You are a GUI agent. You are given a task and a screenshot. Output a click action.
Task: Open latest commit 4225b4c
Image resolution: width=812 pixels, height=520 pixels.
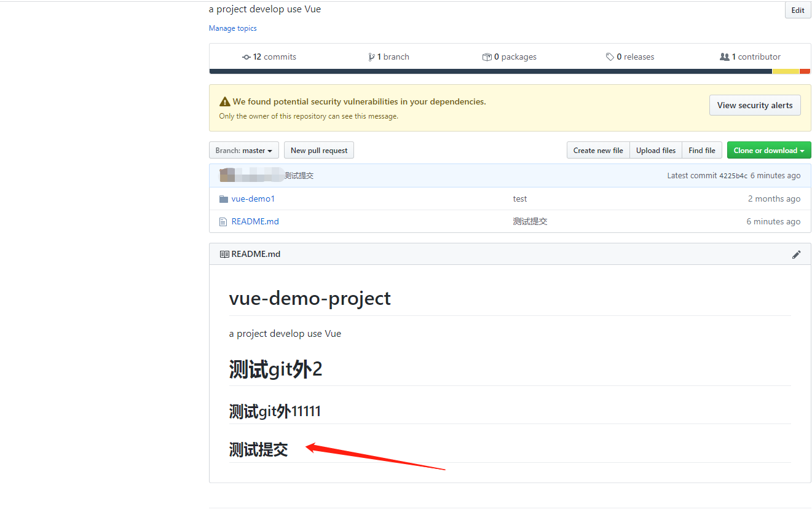pyautogui.click(x=734, y=175)
